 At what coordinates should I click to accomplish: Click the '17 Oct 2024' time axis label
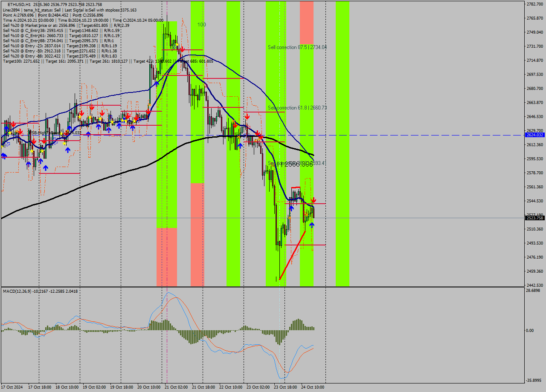pos(12,387)
